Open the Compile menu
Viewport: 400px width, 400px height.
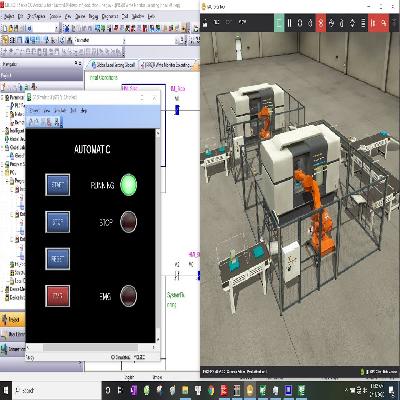pos(55,16)
